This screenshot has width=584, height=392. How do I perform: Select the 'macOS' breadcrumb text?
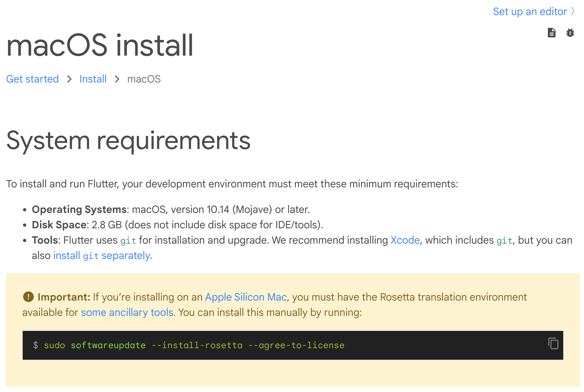144,79
